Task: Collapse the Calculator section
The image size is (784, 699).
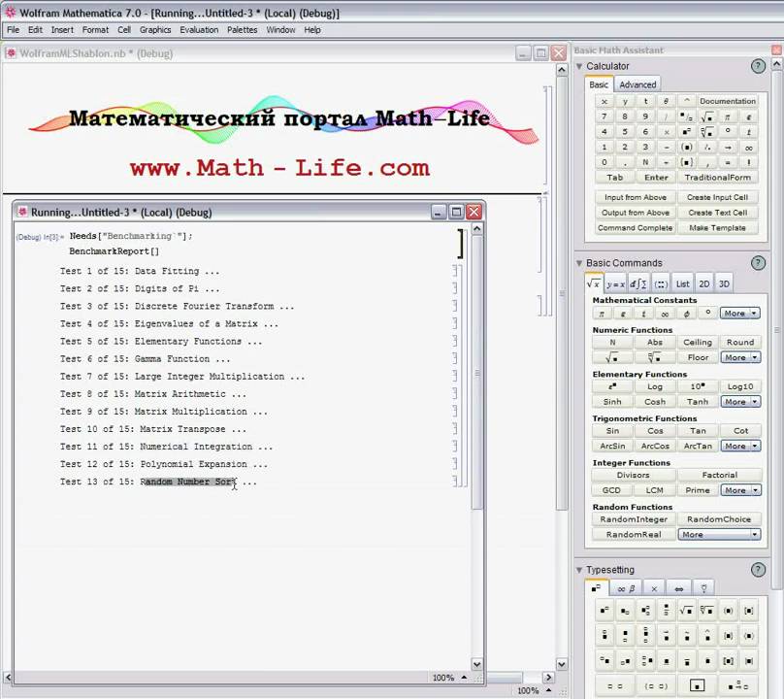Action: [x=579, y=66]
